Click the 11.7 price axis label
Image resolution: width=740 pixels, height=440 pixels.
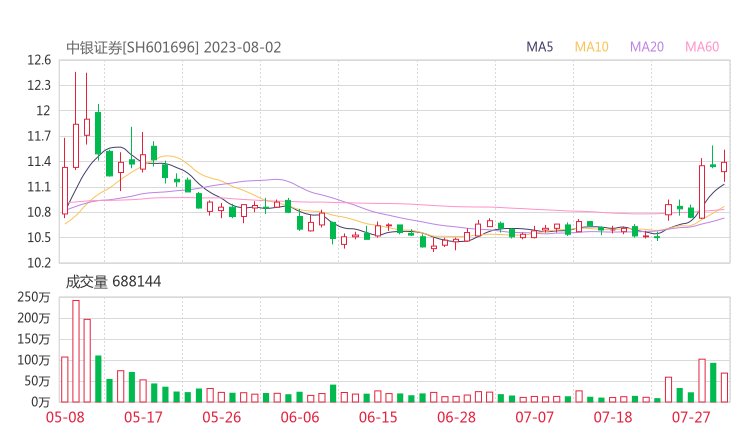(x=39, y=137)
